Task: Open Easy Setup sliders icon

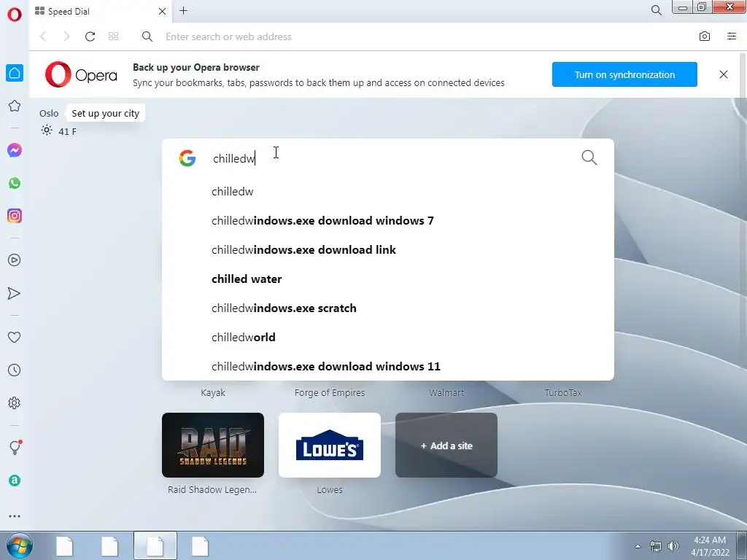Action: 732,36
